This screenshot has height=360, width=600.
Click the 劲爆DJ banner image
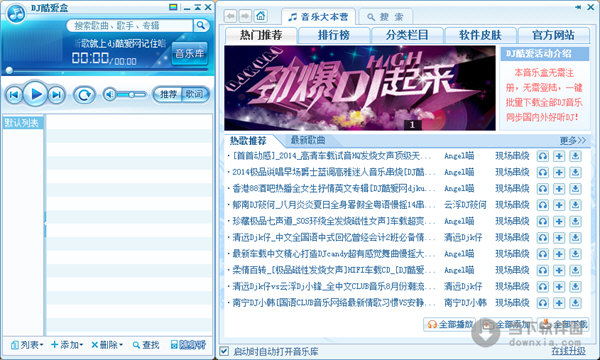tap(360, 88)
